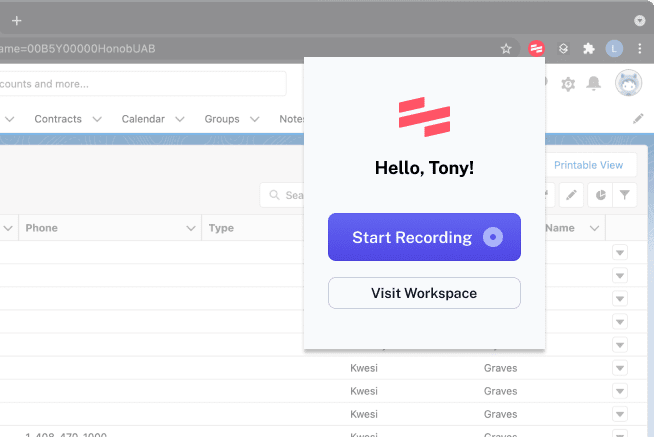Click the list view filter funnel icon
Viewport: 654px width, 437px height.
click(x=624, y=195)
